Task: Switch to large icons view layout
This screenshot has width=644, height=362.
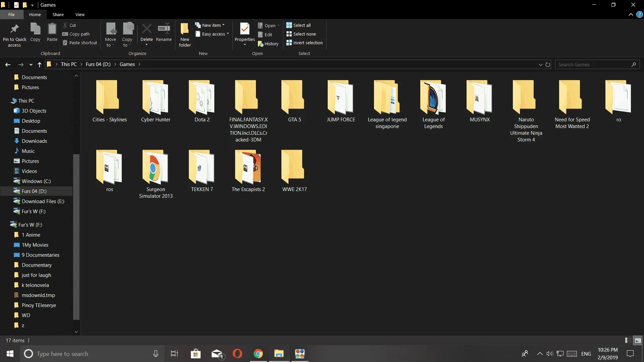Action: coord(638,340)
